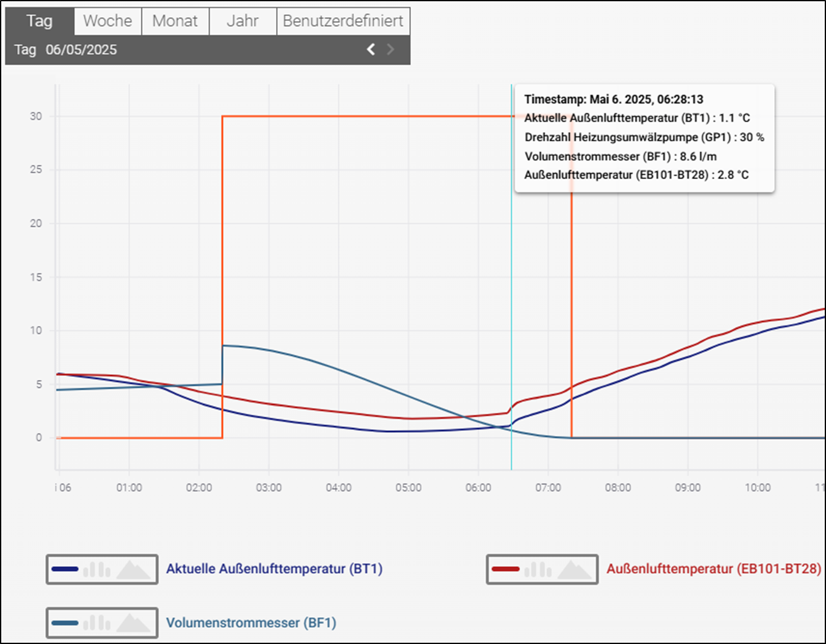This screenshot has width=826, height=644.
Task: Switch to the Woche tab
Action: (107, 21)
